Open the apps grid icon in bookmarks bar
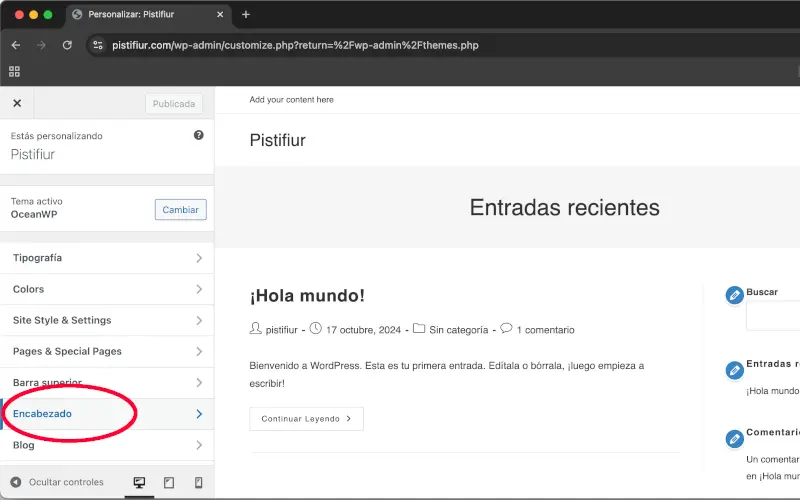 coord(14,71)
